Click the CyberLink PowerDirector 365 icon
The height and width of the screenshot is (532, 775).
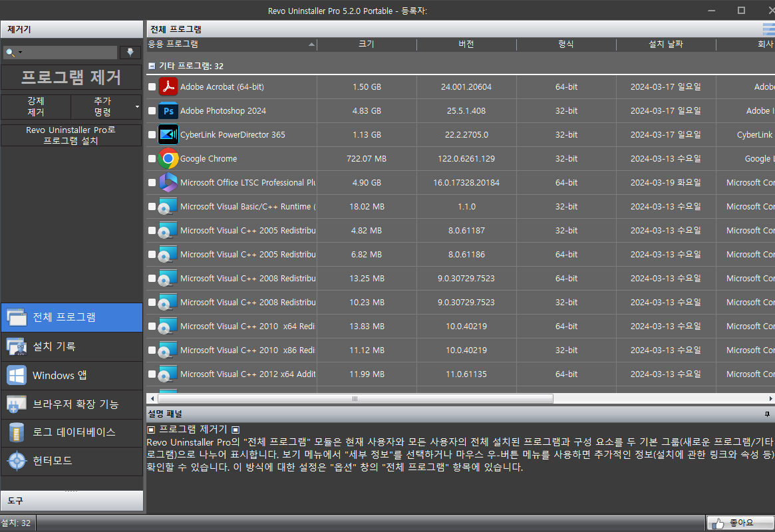168,135
